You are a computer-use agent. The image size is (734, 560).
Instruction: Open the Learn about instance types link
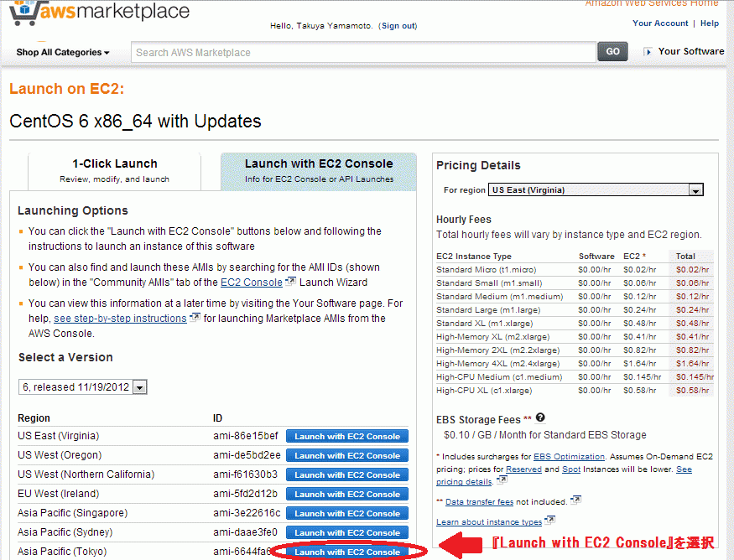(x=489, y=522)
